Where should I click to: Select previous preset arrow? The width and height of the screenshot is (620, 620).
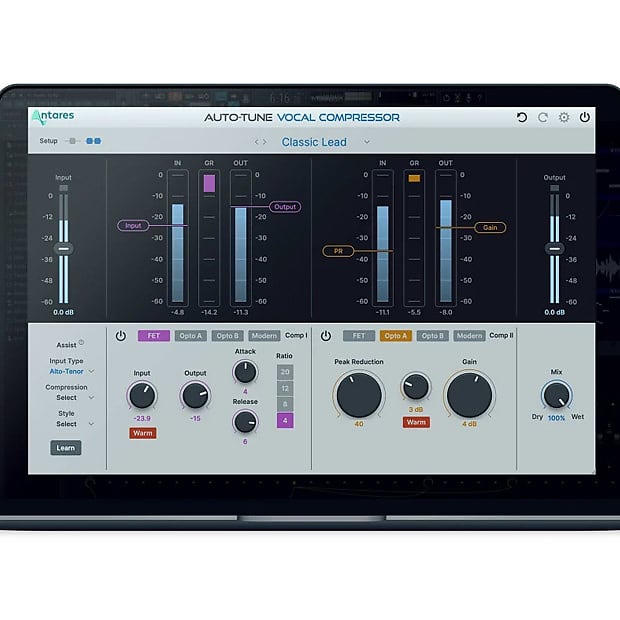tap(257, 142)
